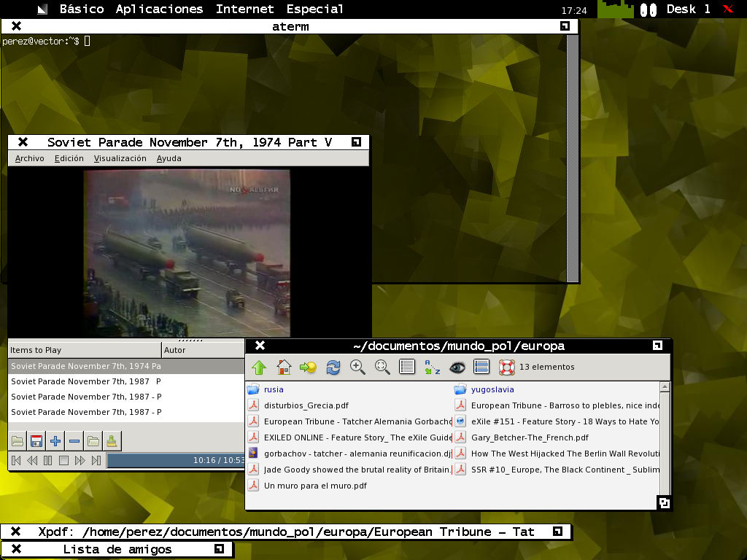Viewport: 747px width, 560px height.
Task: Stop video playback
Action: point(64,461)
